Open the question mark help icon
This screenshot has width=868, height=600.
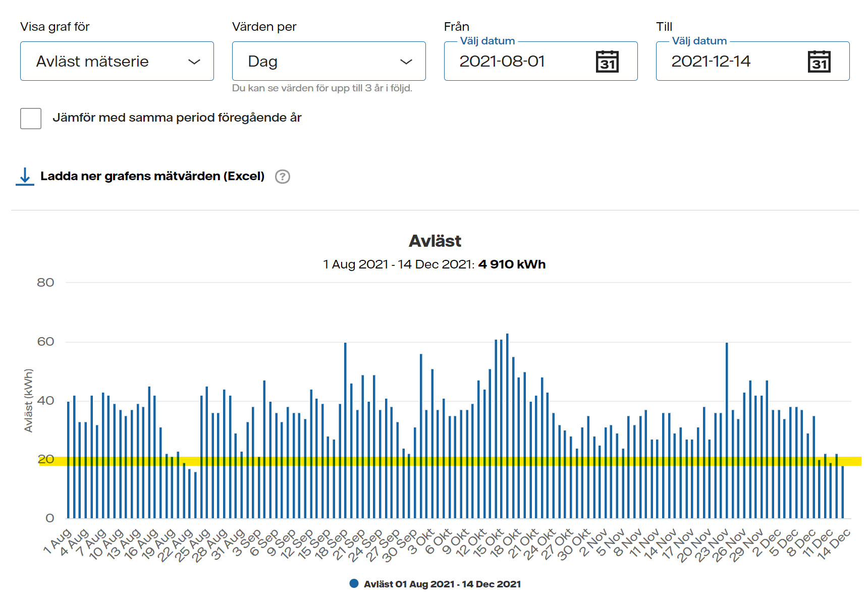(x=283, y=177)
